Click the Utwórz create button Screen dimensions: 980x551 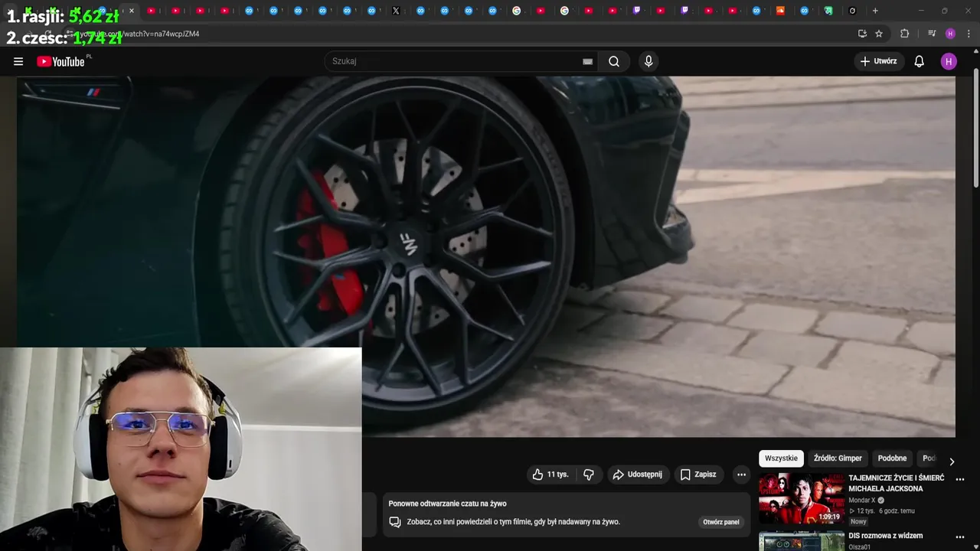tap(879, 61)
